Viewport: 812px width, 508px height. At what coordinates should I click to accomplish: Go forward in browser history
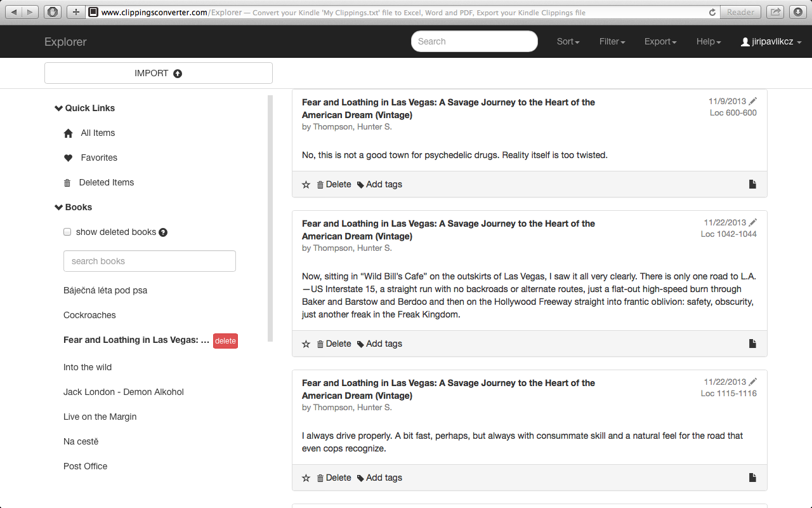pyautogui.click(x=30, y=12)
